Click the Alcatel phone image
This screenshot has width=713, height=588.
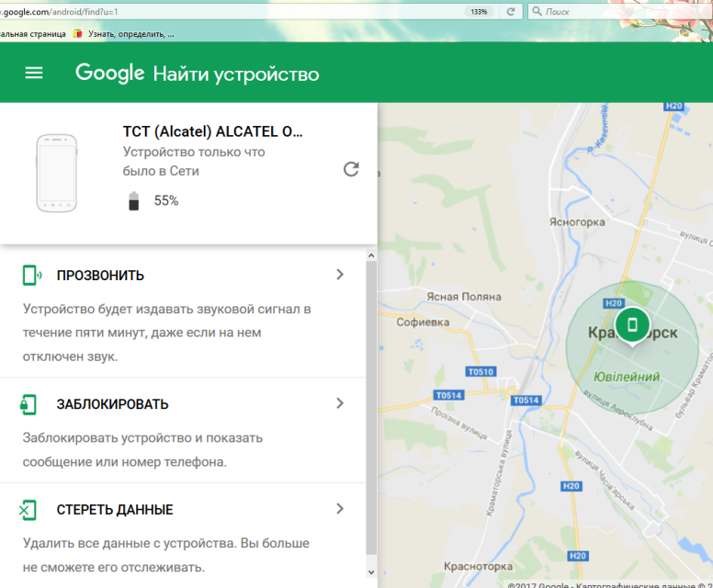[57, 174]
